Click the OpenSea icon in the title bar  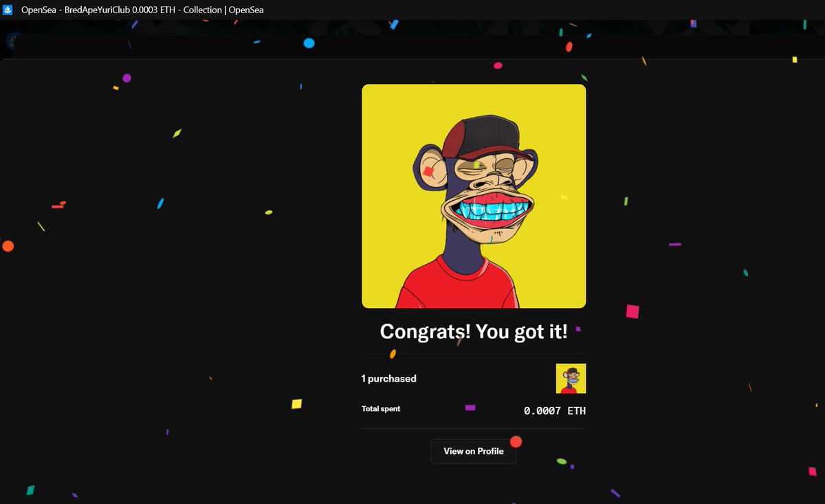point(8,10)
